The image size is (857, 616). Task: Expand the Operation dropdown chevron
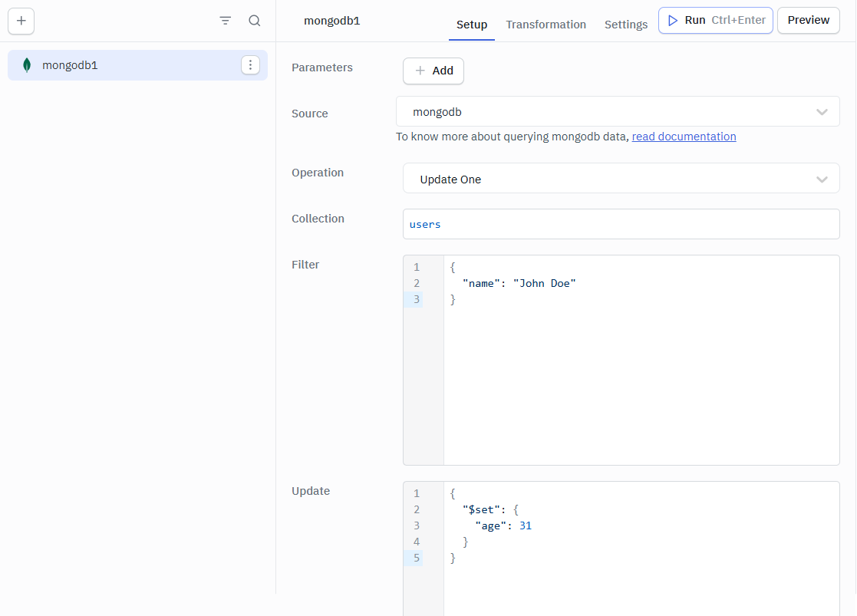[822, 180]
